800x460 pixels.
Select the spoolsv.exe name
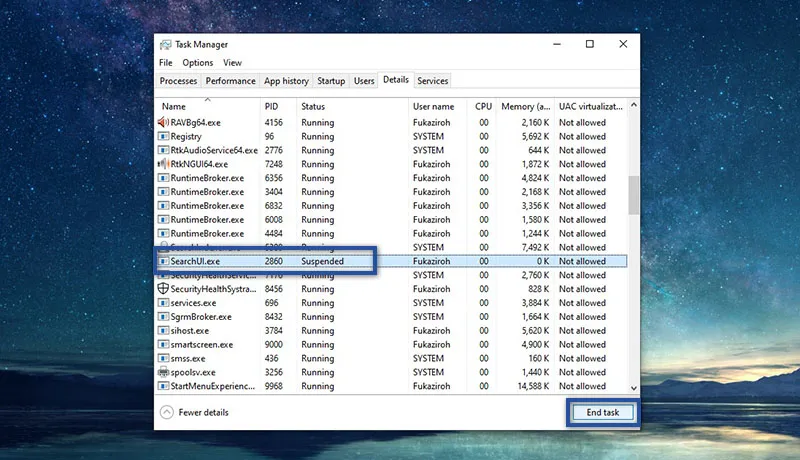click(193, 372)
